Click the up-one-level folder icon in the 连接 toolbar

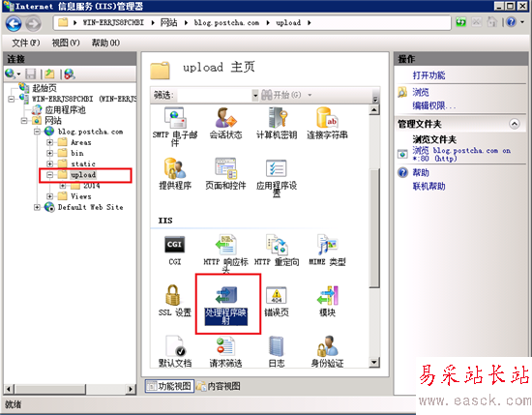[50, 74]
